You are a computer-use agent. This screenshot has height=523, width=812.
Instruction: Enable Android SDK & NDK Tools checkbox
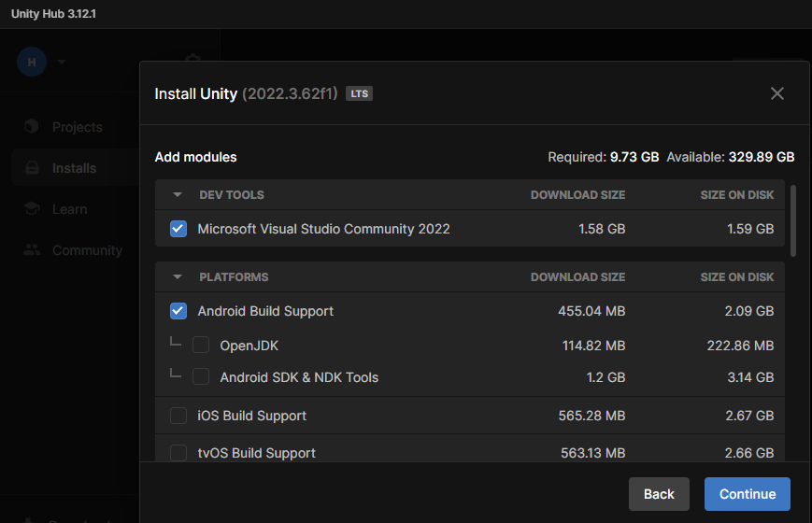[x=201, y=376]
